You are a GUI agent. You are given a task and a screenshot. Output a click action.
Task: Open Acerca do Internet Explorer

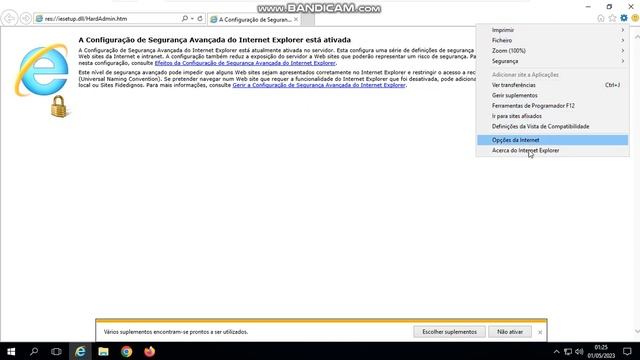pyautogui.click(x=553, y=150)
